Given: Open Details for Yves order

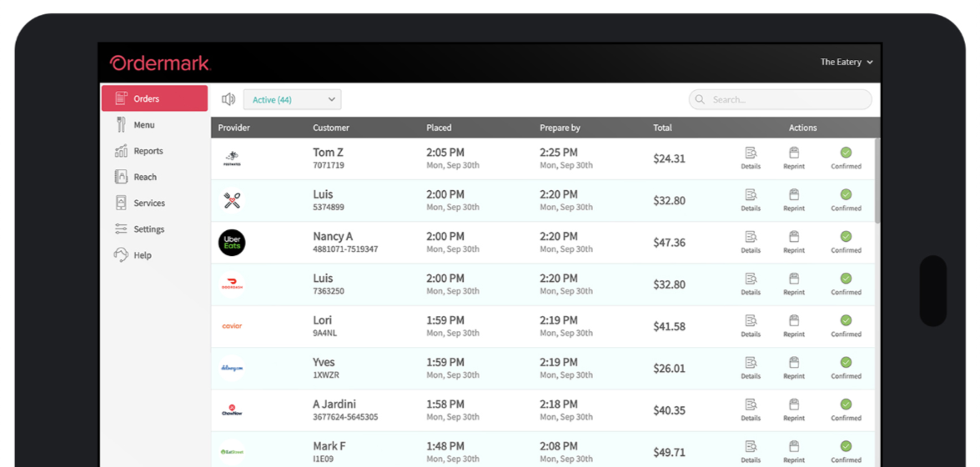Looking at the screenshot, I should 751,368.
